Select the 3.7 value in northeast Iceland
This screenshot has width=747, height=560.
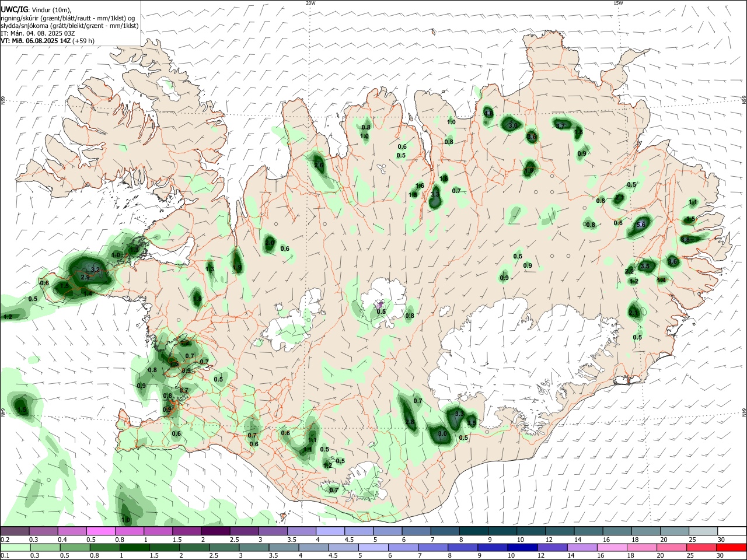(x=560, y=125)
